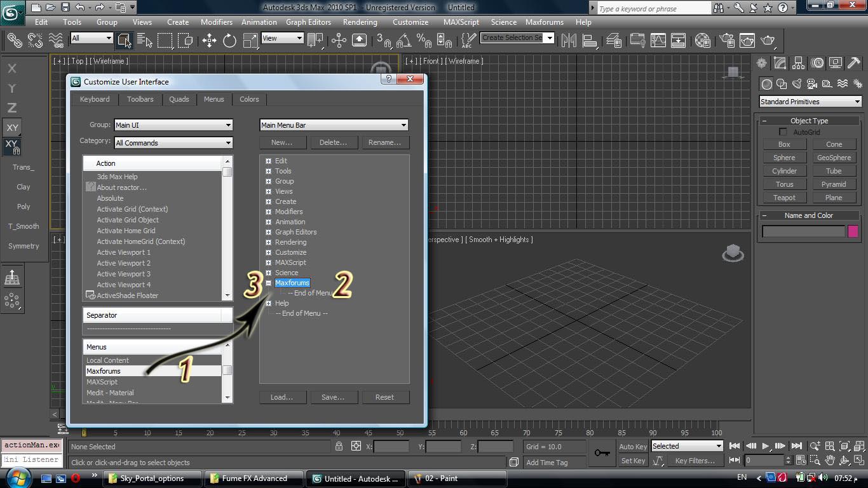Click the Quick Render teapot icon
The image size is (868, 488).
coord(768,41)
